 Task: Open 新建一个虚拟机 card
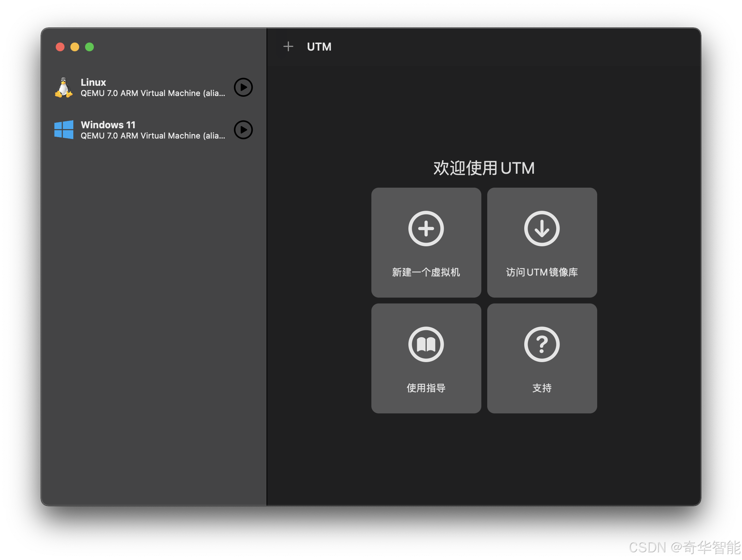(426, 272)
